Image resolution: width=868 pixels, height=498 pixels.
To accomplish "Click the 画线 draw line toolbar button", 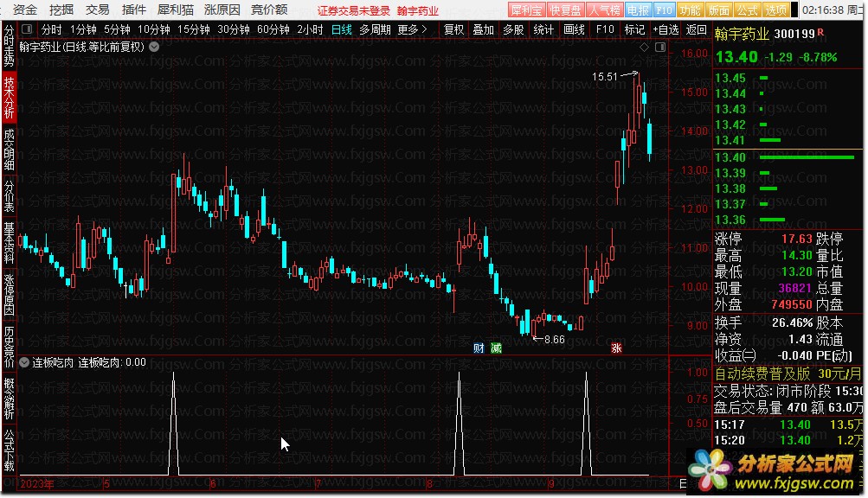I will (574, 29).
